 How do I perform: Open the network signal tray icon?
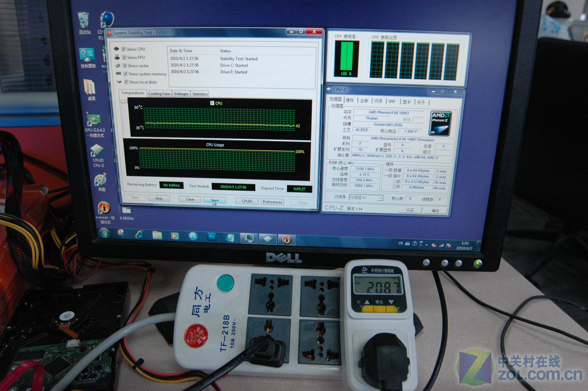(441, 245)
